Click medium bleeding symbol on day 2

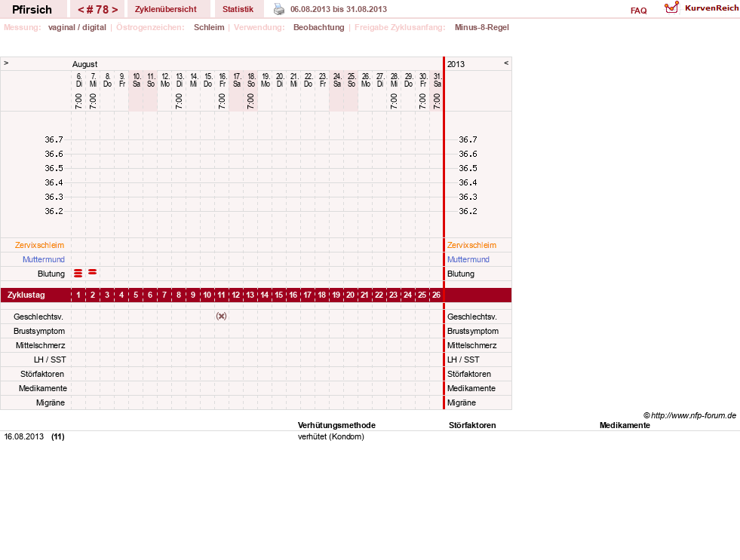pos(93,272)
